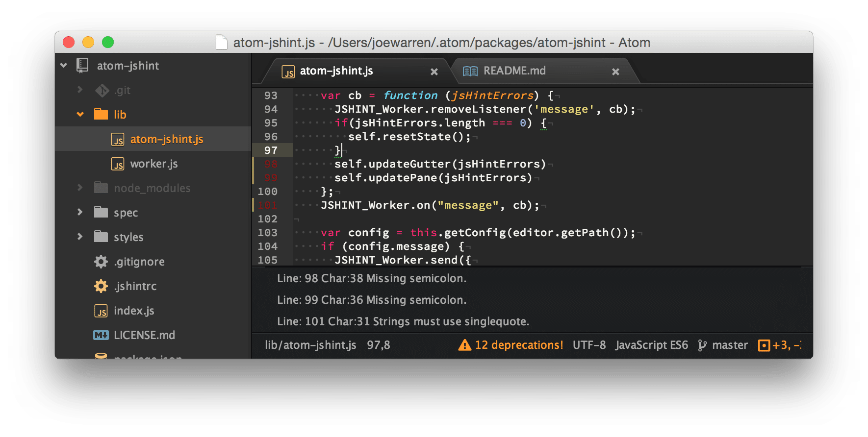
Task: Switch to the atom-jshint.js tab
Action: tap(356, 71)
